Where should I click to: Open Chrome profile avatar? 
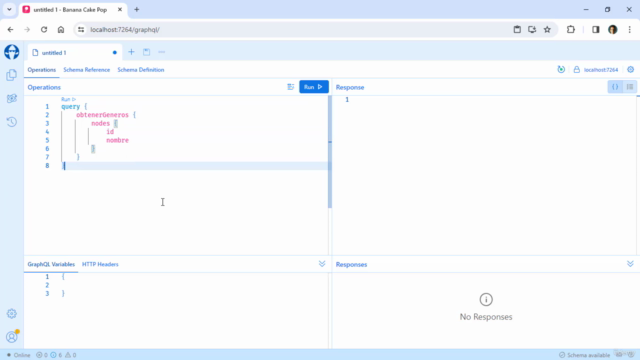coord(613,29)
